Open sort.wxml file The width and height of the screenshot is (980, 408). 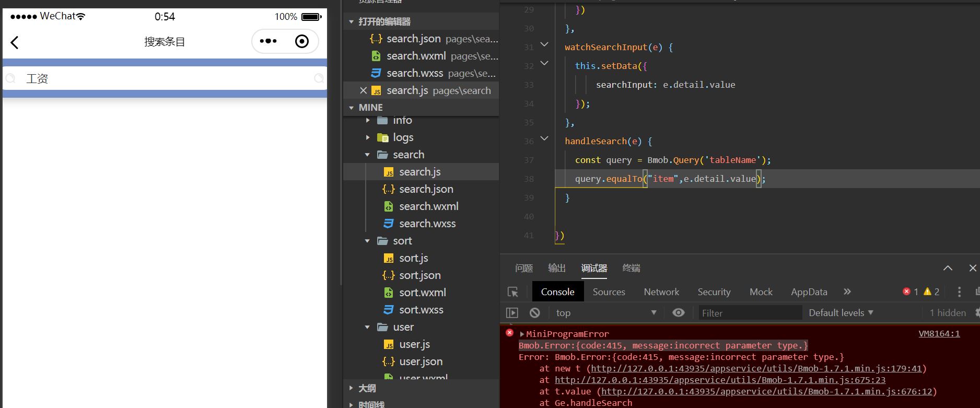[x=423, y=293]
